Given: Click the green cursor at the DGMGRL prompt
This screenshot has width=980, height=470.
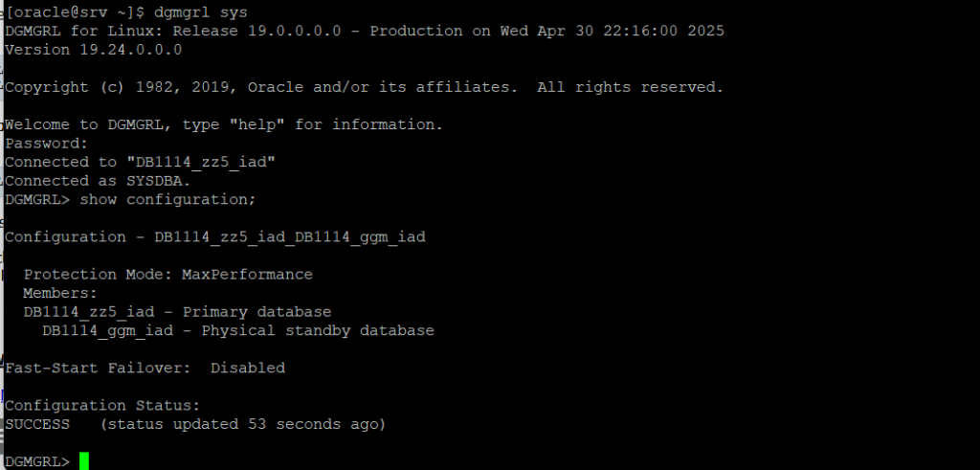Looking at the screenshot, I should coord(84,461).
